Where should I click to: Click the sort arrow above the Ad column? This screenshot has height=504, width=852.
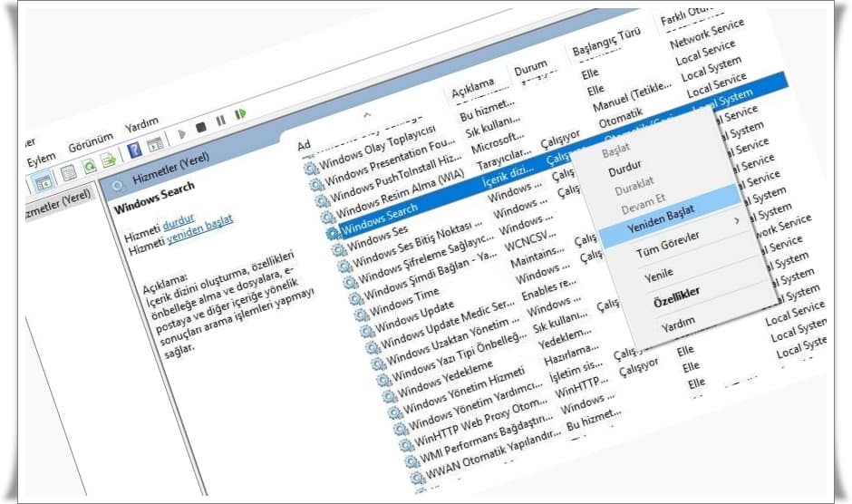(x=367, y=115)
